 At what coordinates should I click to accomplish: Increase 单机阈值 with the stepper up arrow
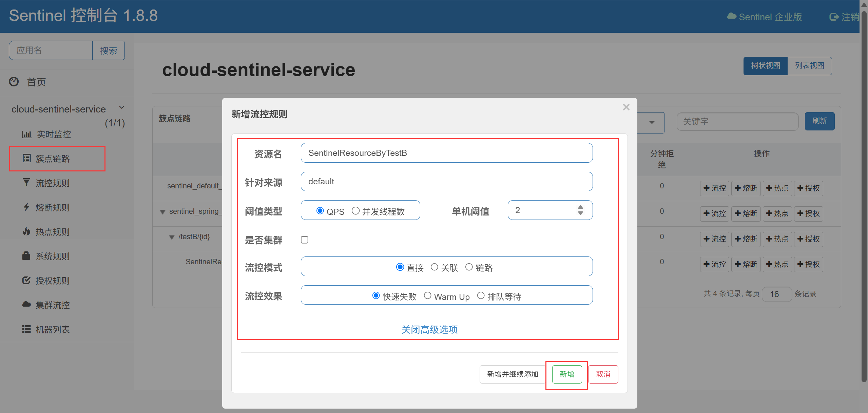580,207
